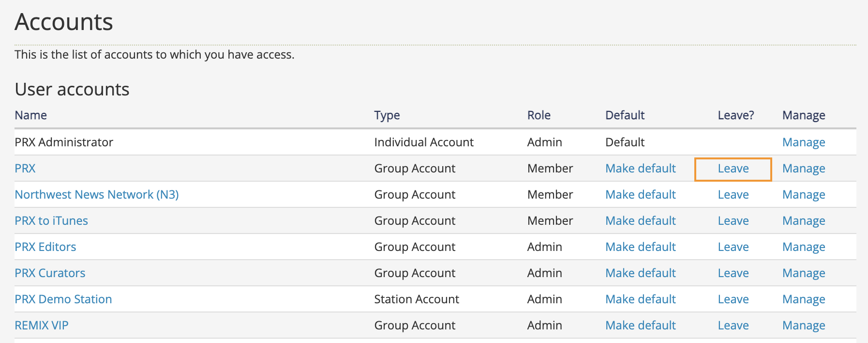Click the 'Leave?' column header
The image size is (868, 343).
[x=736, y=115]
